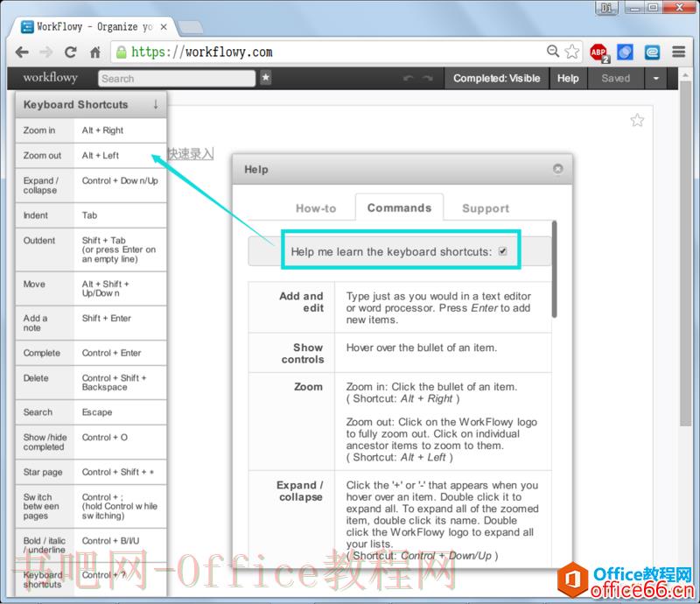
Task: Click the page vertical scrollbar
Action: coord(685,255)
